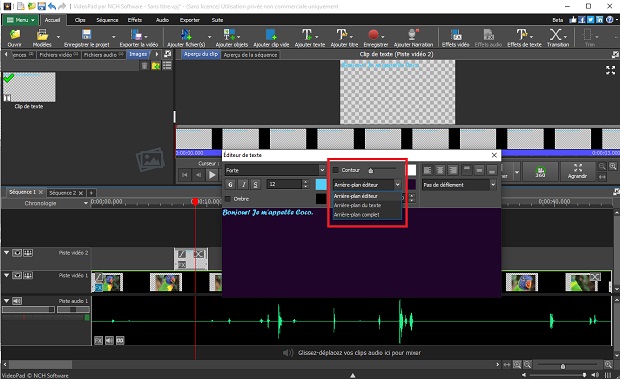Switch to the Clips ribbon tab
This screenshot has width=620, height=379.
pos(80,20)
